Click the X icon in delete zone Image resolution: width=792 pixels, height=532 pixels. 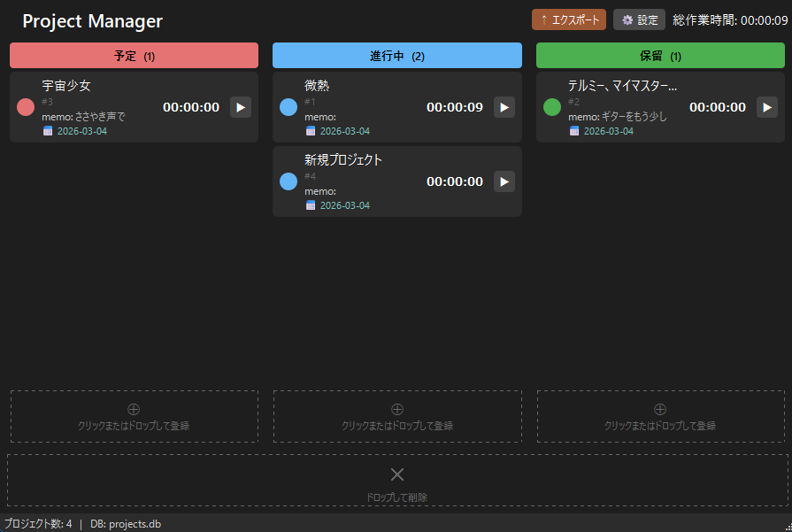[397, 474]
